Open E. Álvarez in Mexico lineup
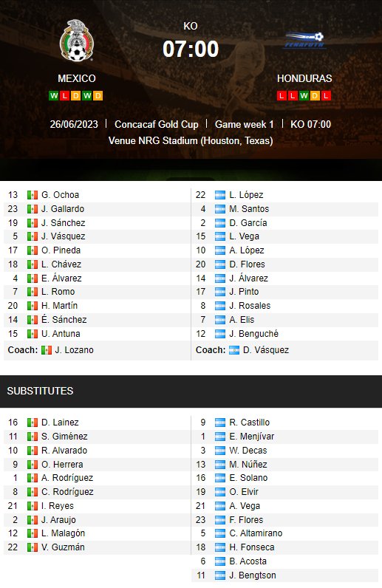 click(61, 278)
